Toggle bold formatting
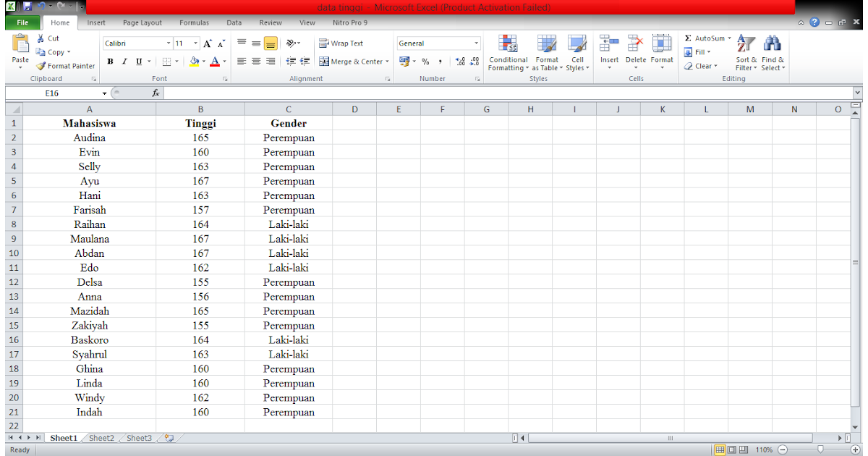This screenshot has height=456, width=868. [x=110, y=62]
